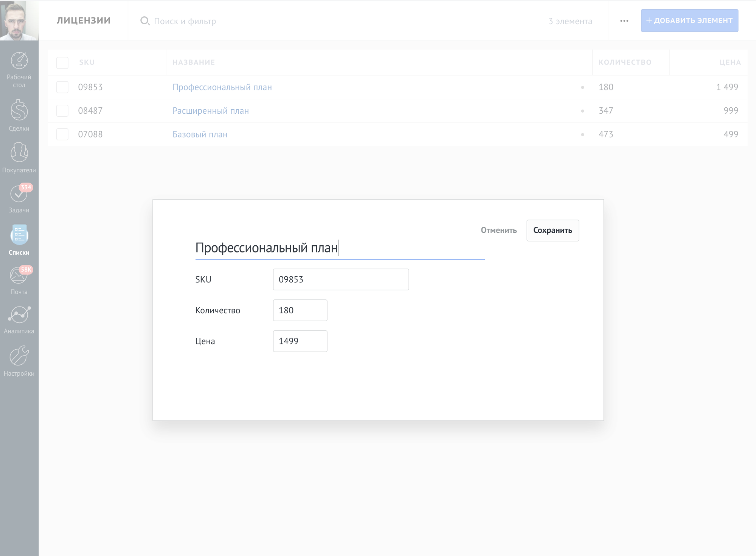Go to Сделки in the sidebar
Viewport: 756px width, 556px height.
[x=19, y=111]
